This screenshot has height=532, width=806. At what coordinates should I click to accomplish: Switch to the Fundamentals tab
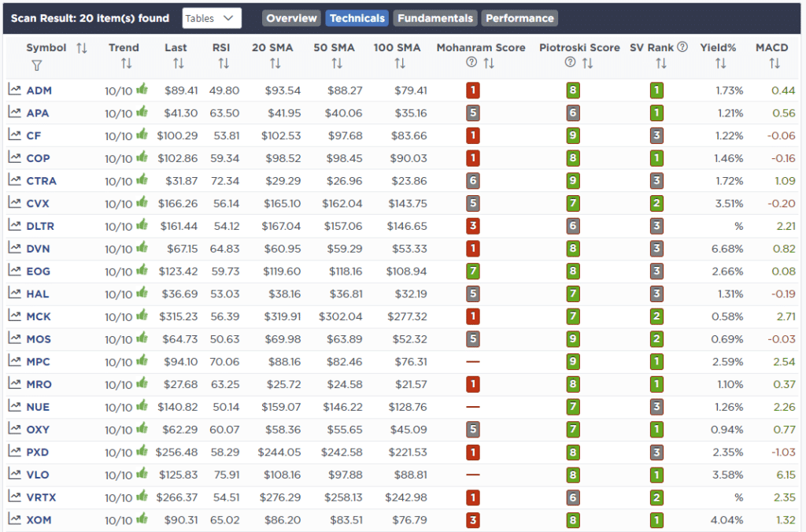point(435,19)
